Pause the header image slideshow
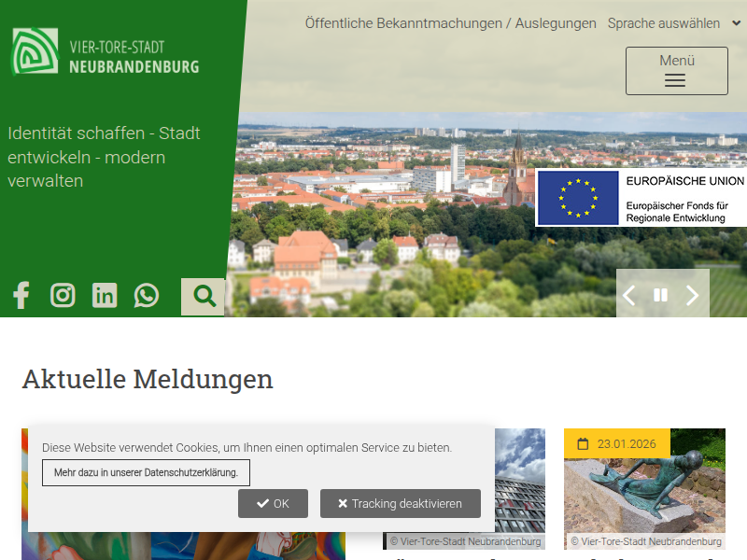This screenshot has width=747, height=560. (660, 296)
